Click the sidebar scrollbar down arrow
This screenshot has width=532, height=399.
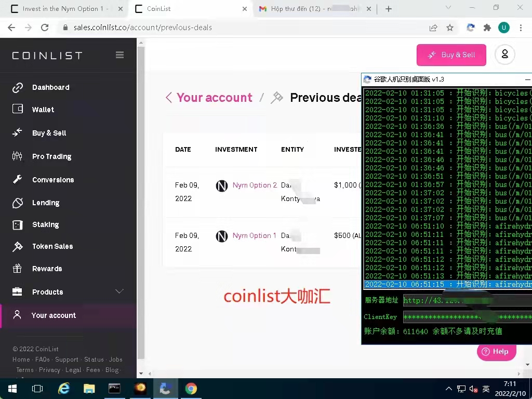141,374
